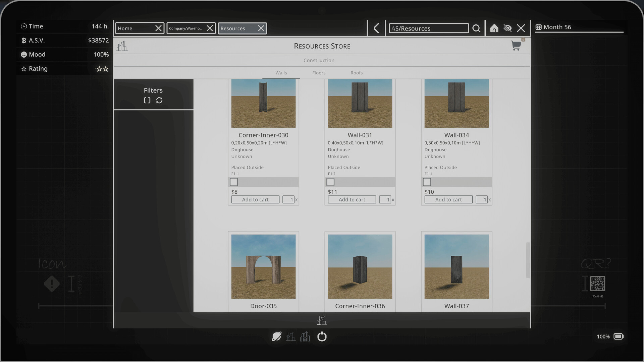Click the Door-035 product thumbnail
644x362 pixels.
(263, 266)
